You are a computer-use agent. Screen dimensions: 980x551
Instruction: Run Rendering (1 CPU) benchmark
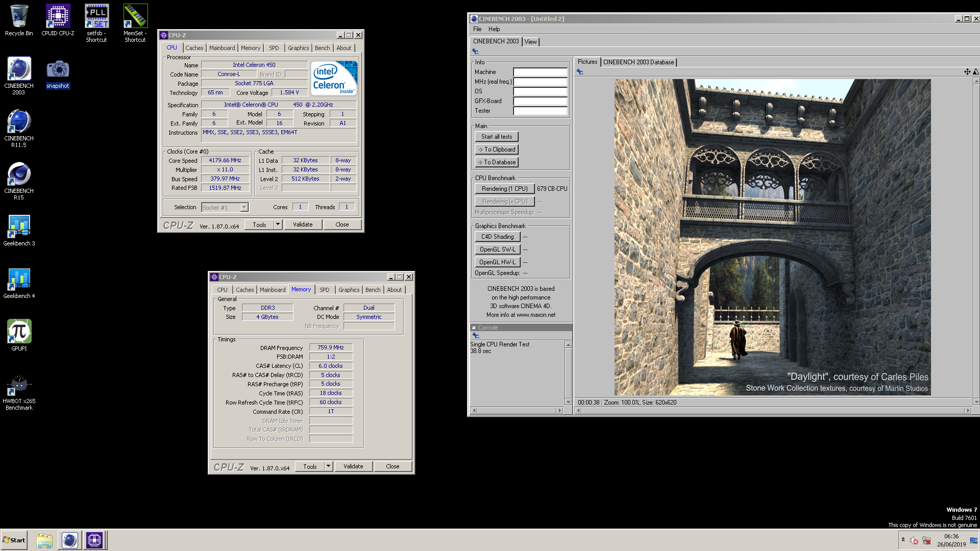coord(505,189)
